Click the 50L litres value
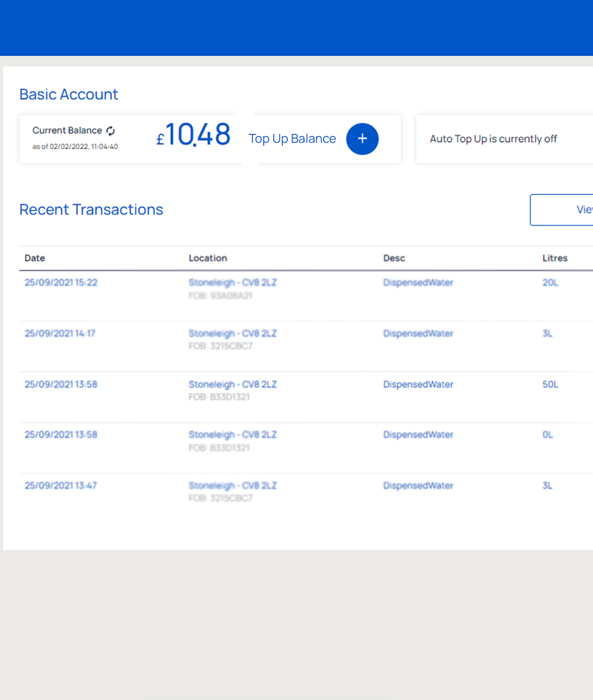The height and width of the screenshot is (700, 593). (550, 384)
